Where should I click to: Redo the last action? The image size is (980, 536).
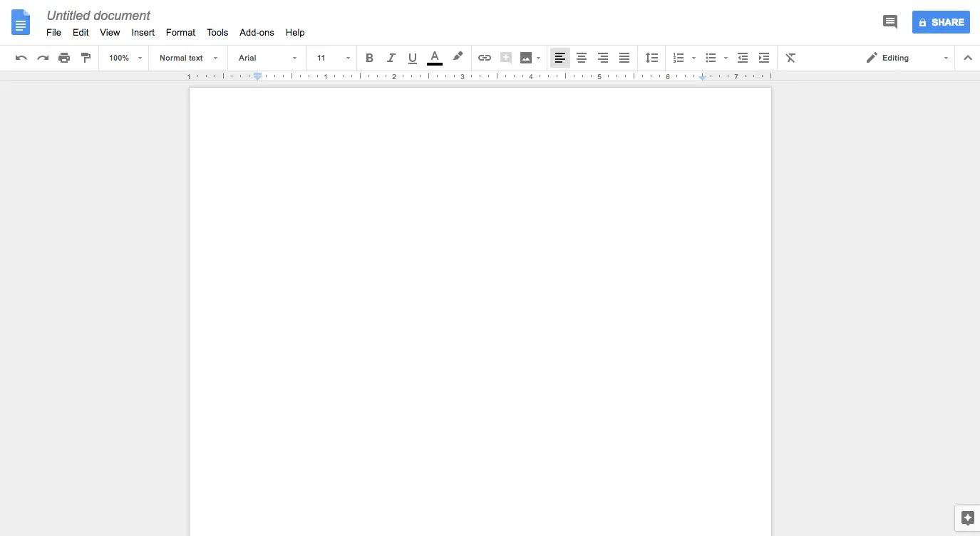tap(42, 58)
